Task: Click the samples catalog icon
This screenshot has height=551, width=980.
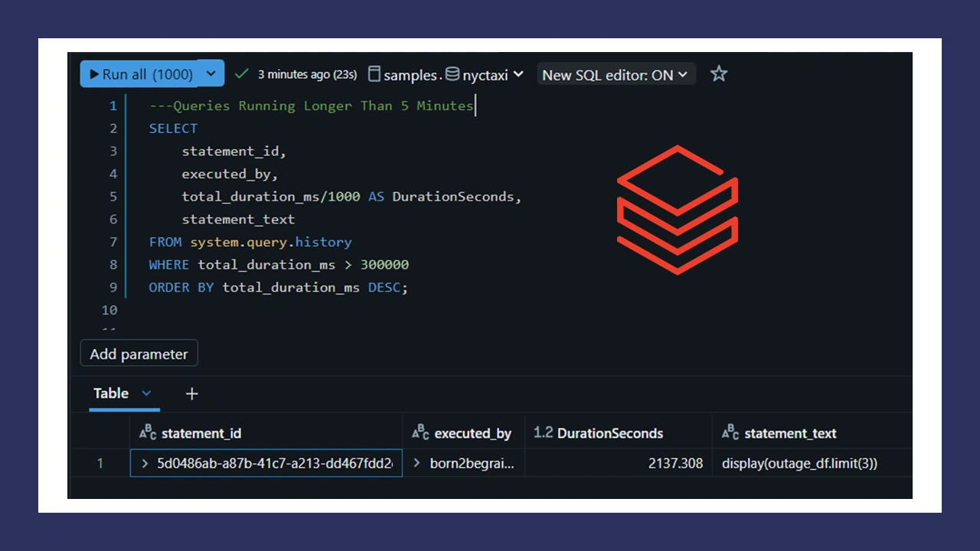Action: [x=374, y=74]
